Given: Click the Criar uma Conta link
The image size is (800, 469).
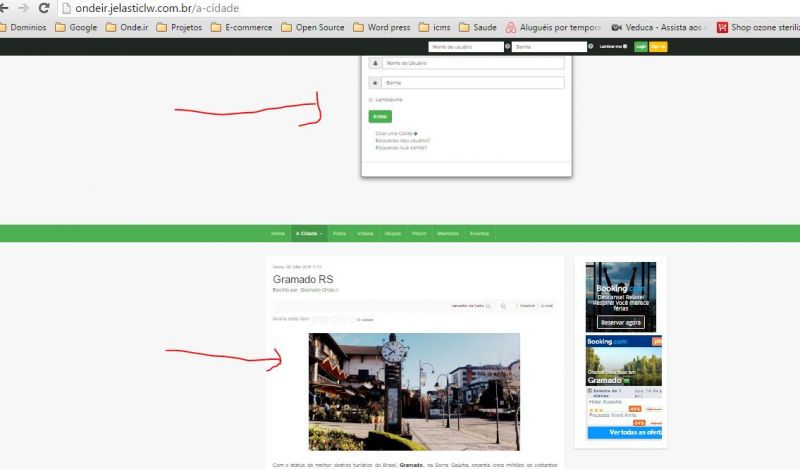Looking at the screenshot, I should coord(396,133).
